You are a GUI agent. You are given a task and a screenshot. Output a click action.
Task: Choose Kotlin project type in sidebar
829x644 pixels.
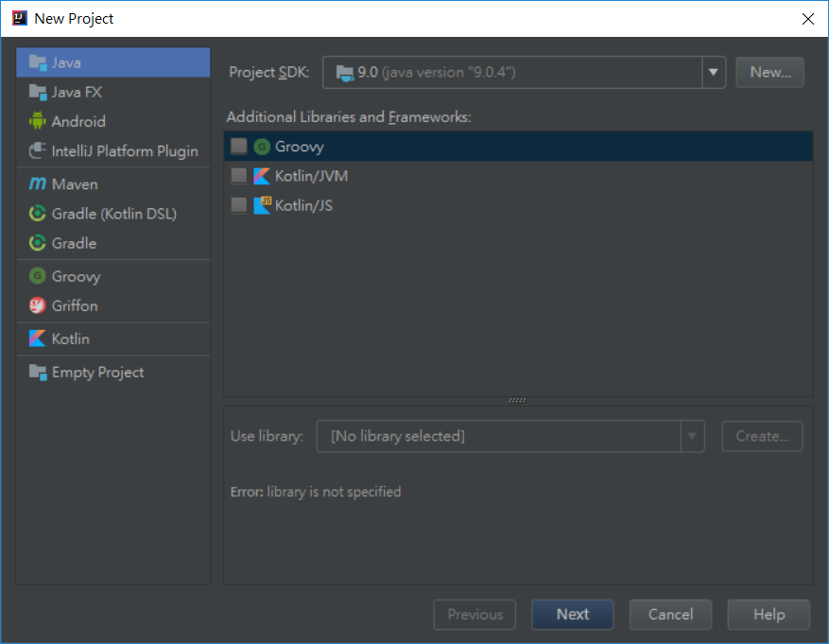(113, 339)
